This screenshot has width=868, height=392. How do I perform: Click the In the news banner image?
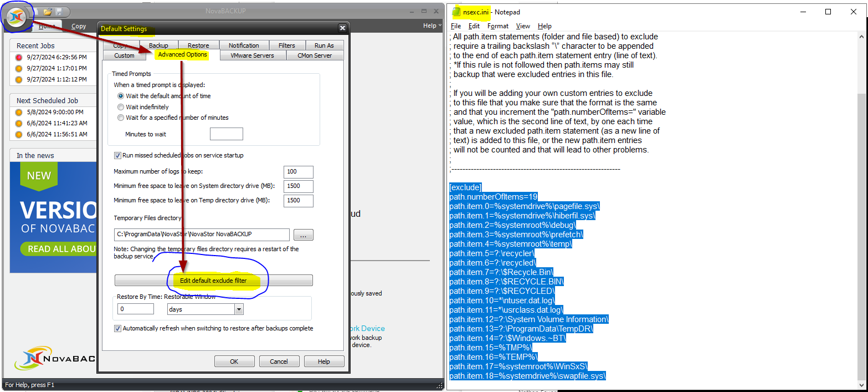coord(54,217)
